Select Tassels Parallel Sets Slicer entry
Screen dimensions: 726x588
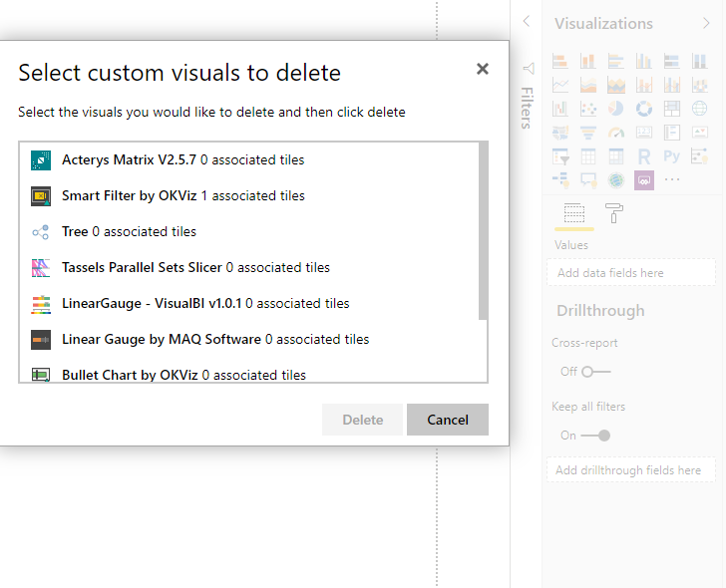pos(249,267)
